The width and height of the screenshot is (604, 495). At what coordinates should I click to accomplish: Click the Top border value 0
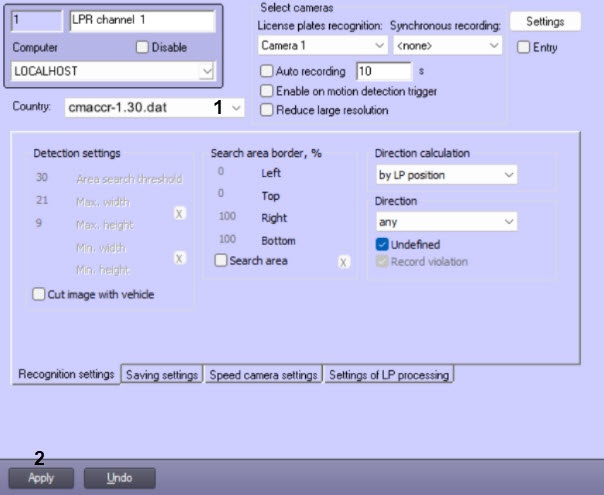tap(221, 193)
